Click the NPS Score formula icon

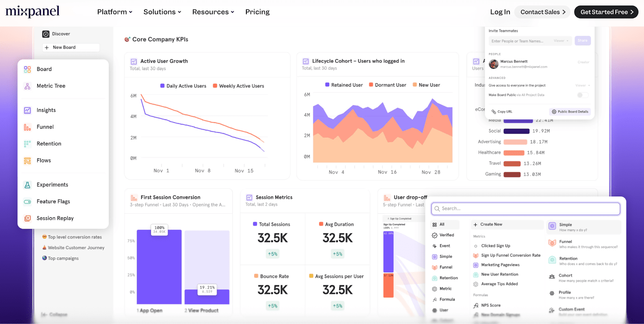pos(476,305)
